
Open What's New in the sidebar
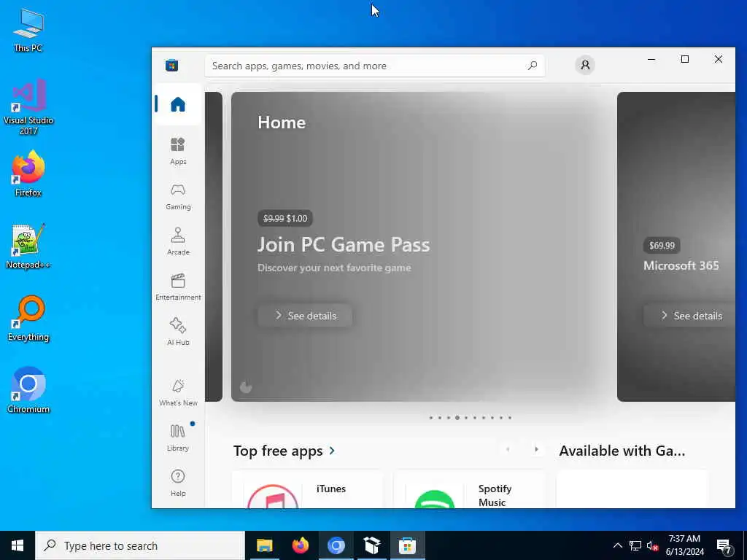coord(178,393)
